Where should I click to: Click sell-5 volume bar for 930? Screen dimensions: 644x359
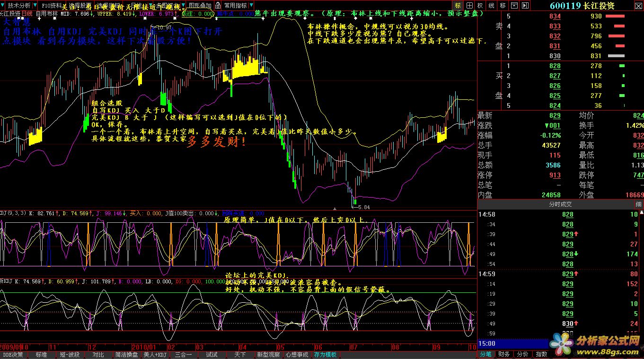point(615,16)
